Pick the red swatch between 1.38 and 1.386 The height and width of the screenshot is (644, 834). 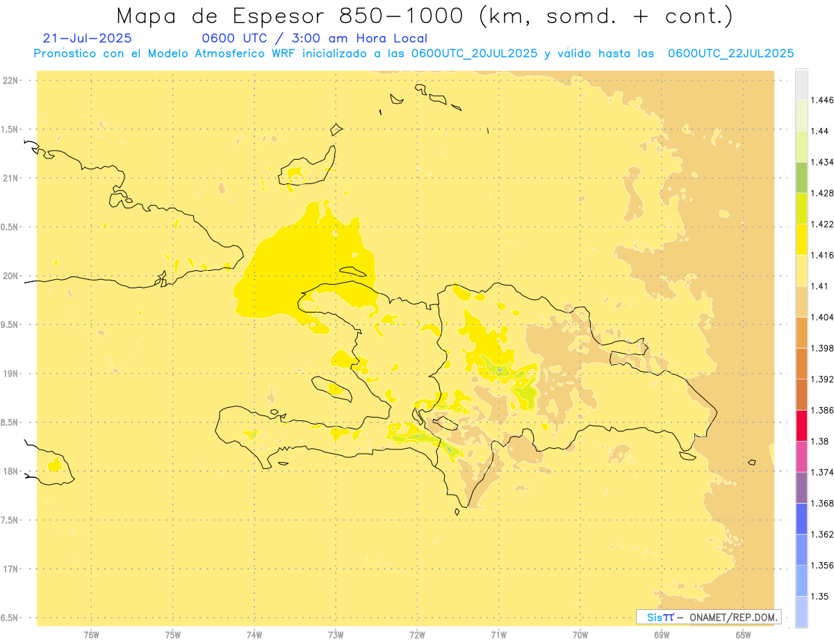point(801,425)
